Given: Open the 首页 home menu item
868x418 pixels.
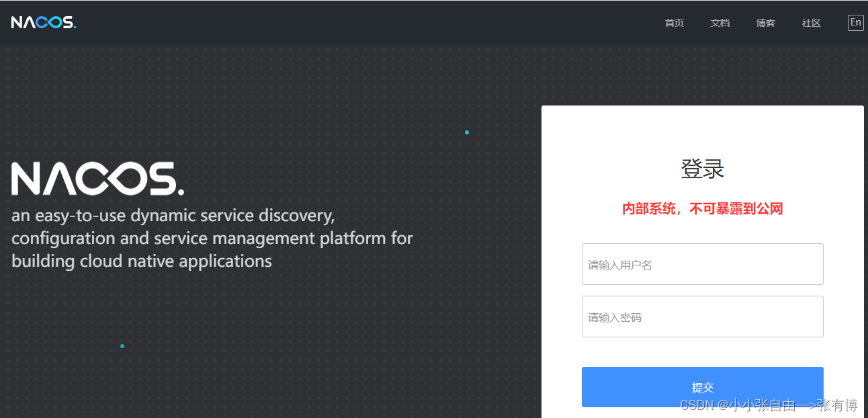Looking at the screenshot, I should coord(675,23).
